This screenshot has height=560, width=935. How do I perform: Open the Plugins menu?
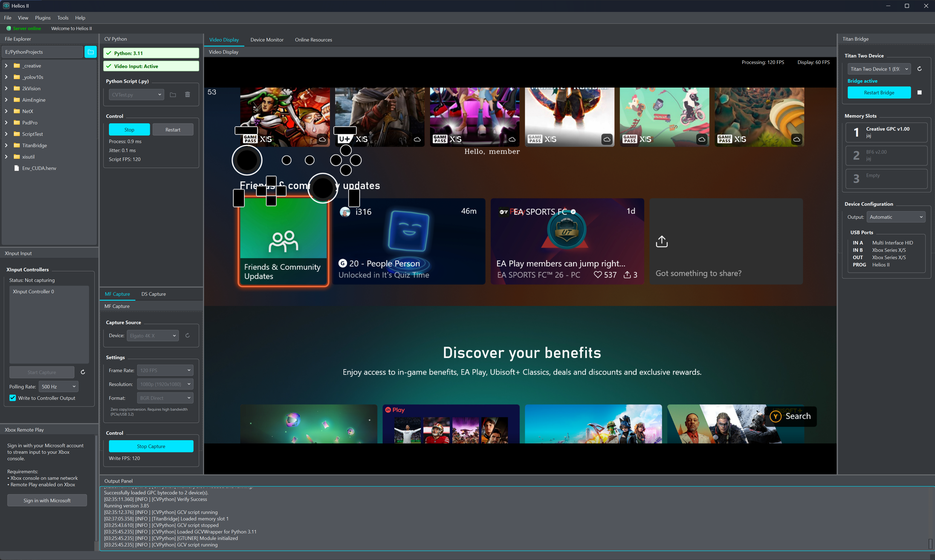click(x=43, y=18)
